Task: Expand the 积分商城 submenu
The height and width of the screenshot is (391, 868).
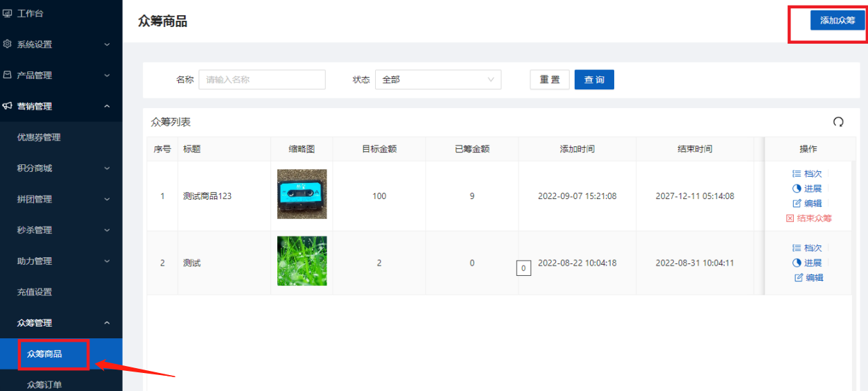Action: [x=61, y=168]
